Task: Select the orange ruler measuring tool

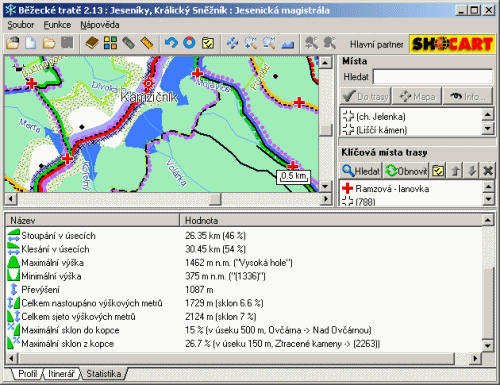Action: click(147, 43)
